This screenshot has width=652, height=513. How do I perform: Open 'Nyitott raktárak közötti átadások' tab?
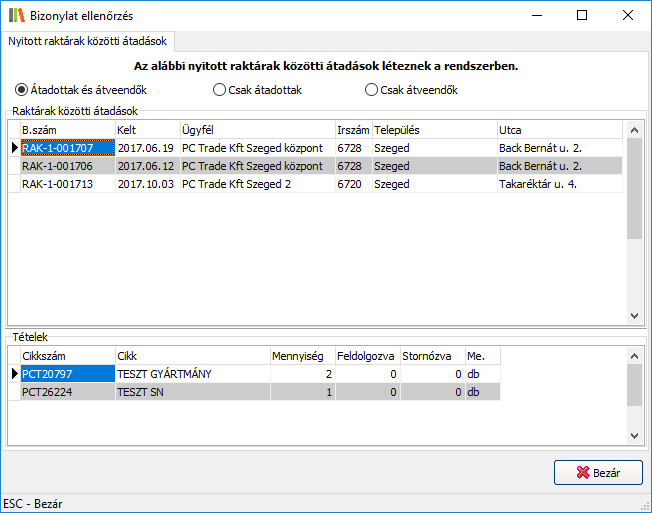pos(88,41)
